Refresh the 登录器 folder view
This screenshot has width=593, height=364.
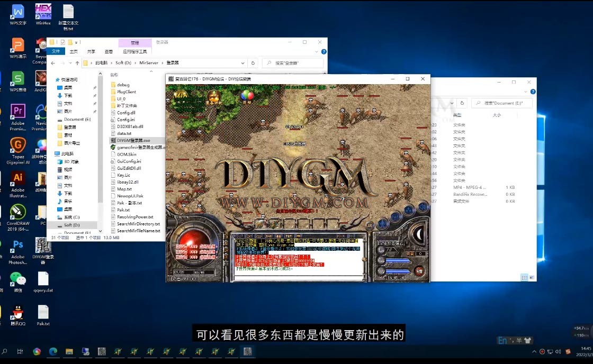point(253,63)
